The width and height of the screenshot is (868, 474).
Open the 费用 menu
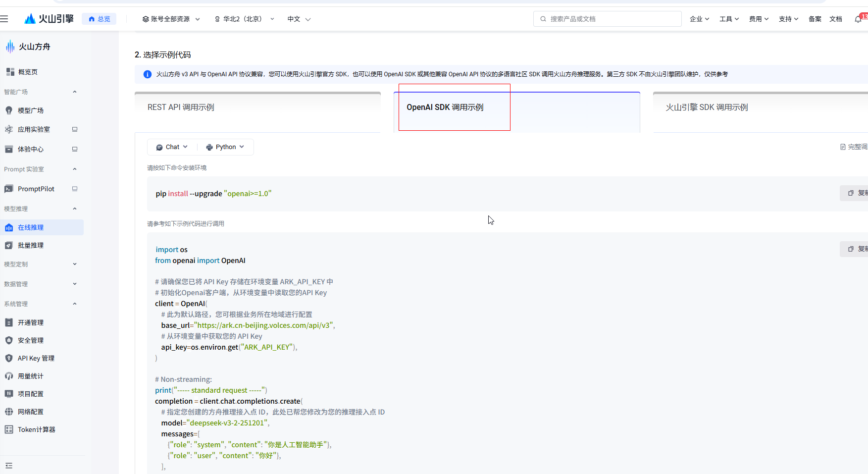(759, 19)
